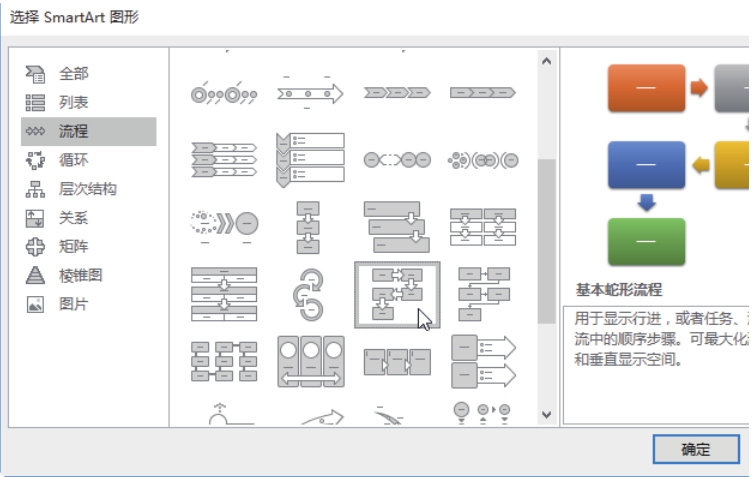Pick the circle accent timeline layout
The image size is (753, 477).
tap(224, 93)
